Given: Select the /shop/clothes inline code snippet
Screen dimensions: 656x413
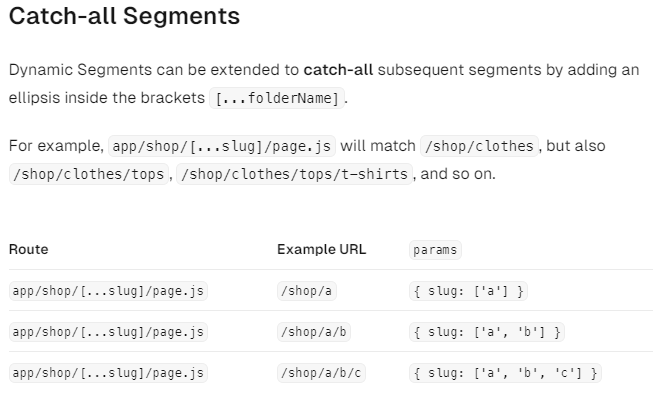Looking at the screenshot, I should tap(480, 146).
